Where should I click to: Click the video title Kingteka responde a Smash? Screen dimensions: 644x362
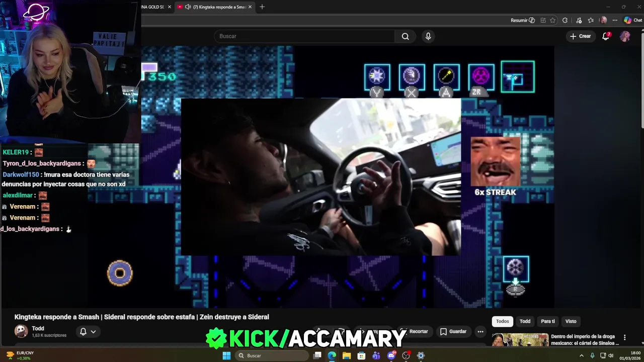pyautogui.click(x=142, y=317)
